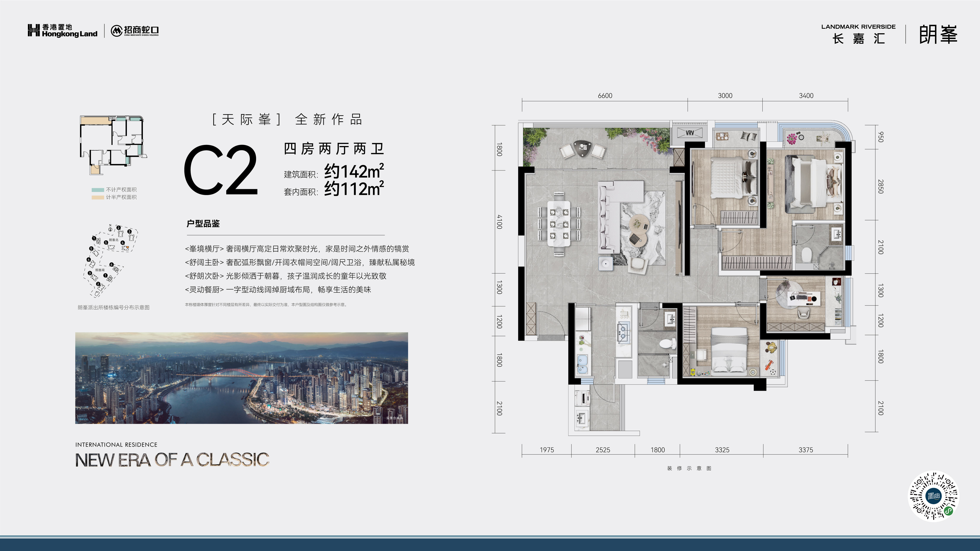Open the aerial river city night photo
This screenshot has width=980, height=551.
point(242,378)
